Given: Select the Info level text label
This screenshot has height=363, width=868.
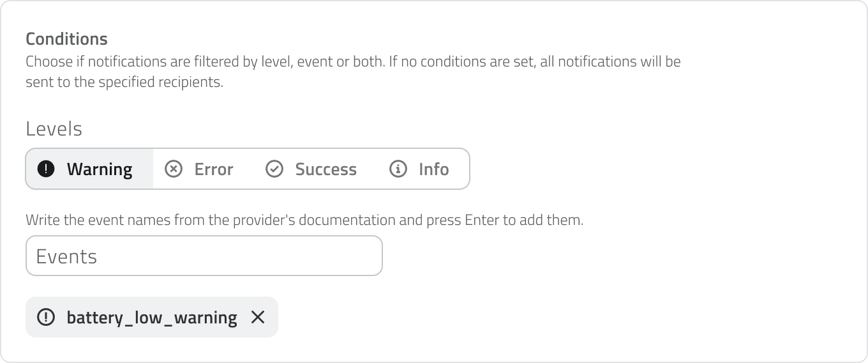Looking at the screenshot, I should coord(434,169).
